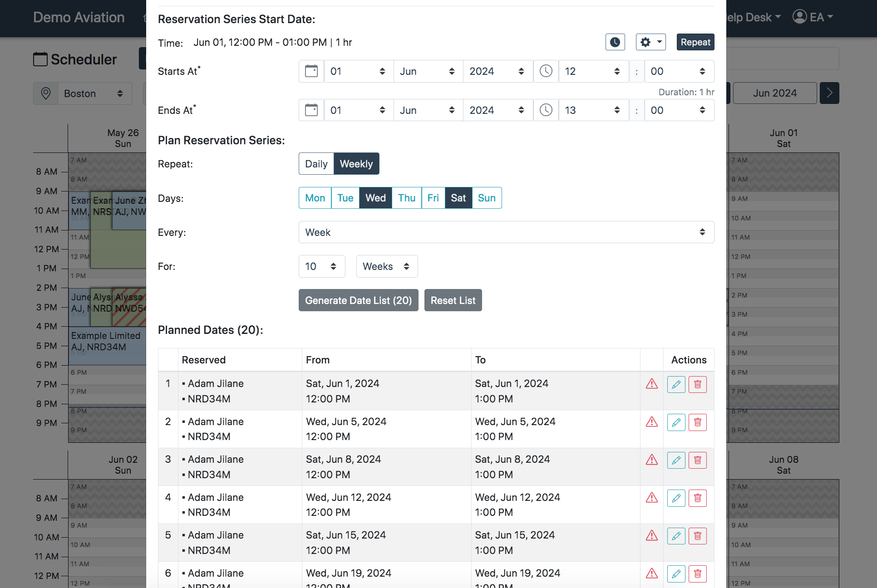The width and height of the screenshot is (877, 588).
Task: Click the Reset List button
Action: [x=453, y=300]
